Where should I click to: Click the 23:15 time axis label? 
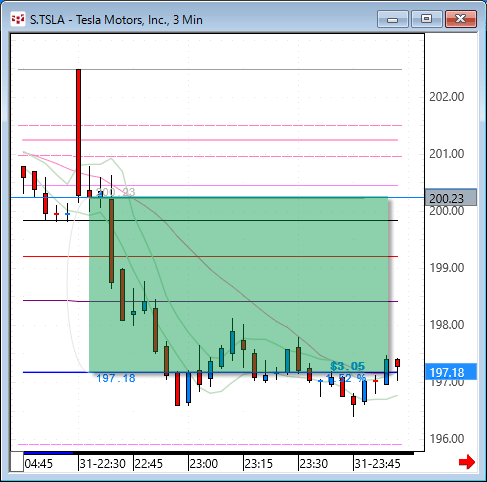pyautogui.click(x=259, y=464)
